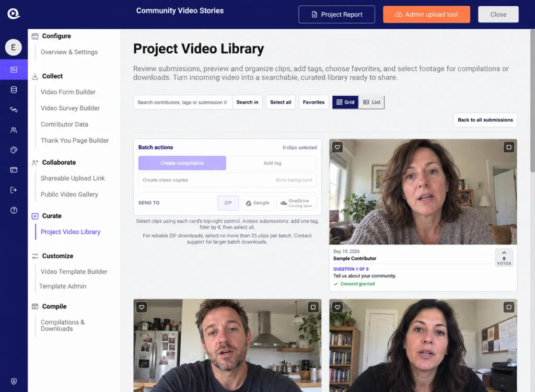Click the Collect section download icon
Image resolution: width=535 pixels, height=392 pixels.
point(35,76)
